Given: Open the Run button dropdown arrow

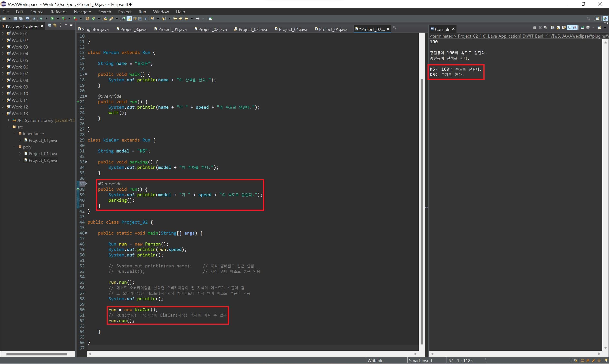Looking at the screenshot, I should 58,19.
